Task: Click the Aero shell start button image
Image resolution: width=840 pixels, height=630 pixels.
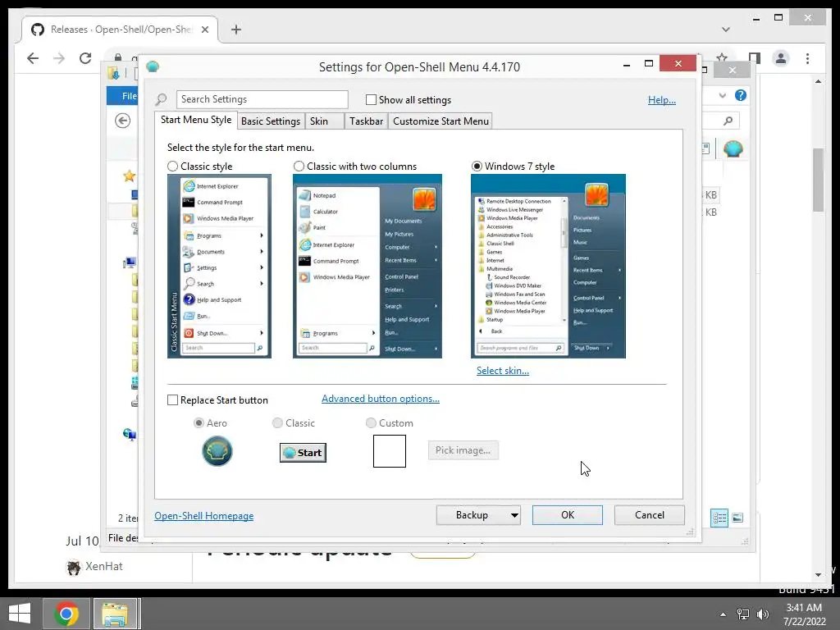Action: (x=217, y=451)
